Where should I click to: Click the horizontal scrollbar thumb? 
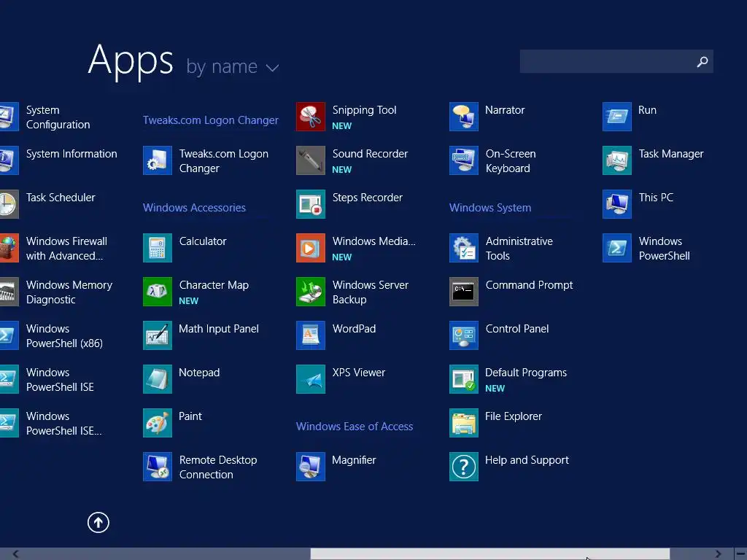tap(489, 554)
